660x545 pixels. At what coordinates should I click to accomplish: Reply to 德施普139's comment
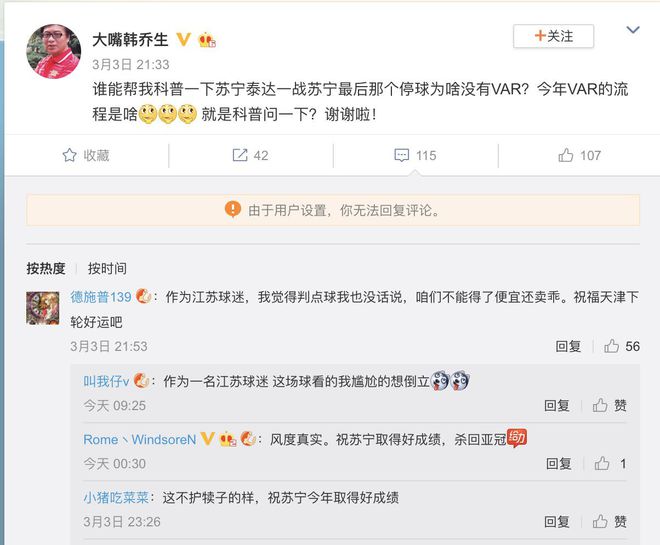point(568,346)
